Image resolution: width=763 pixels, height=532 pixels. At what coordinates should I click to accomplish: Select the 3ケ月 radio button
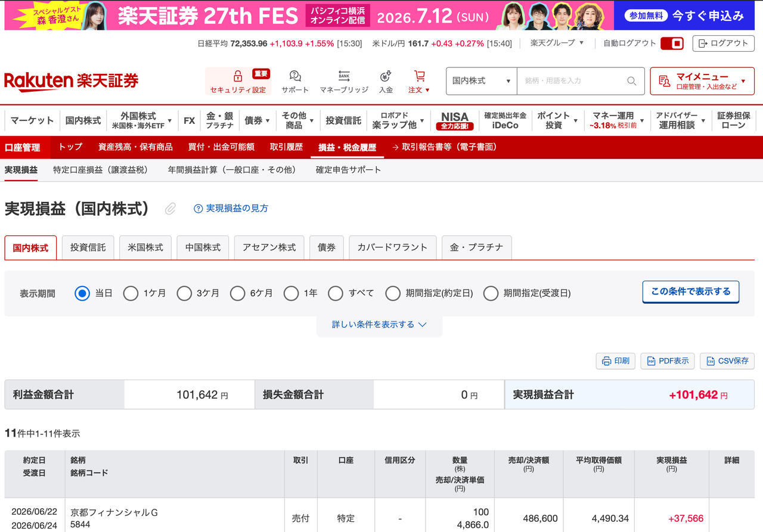pos(184,293)
